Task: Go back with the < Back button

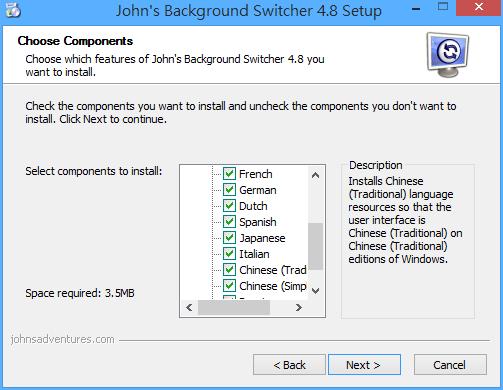Action: pyautogui.click(x=289, y=365)
